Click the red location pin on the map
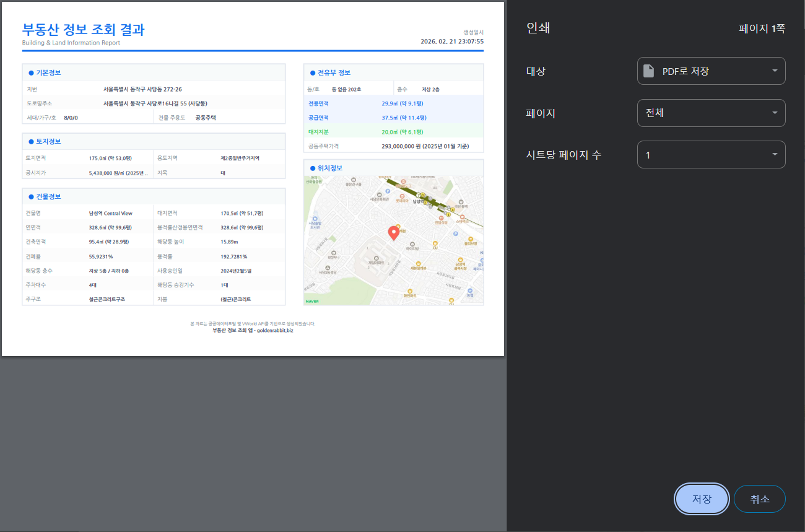 (x=394, y=232)
